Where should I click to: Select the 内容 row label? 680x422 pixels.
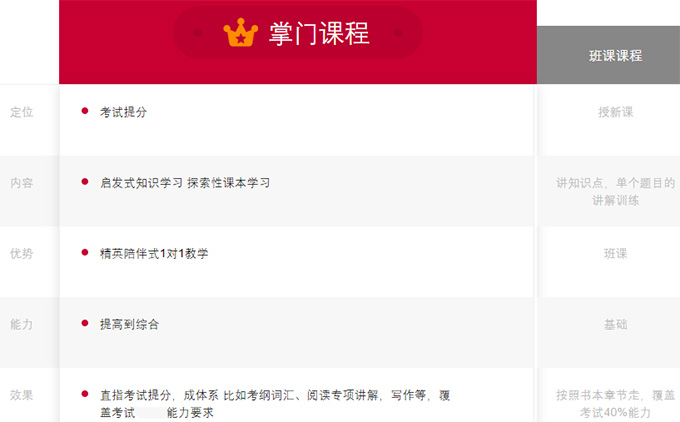[22, 183]
